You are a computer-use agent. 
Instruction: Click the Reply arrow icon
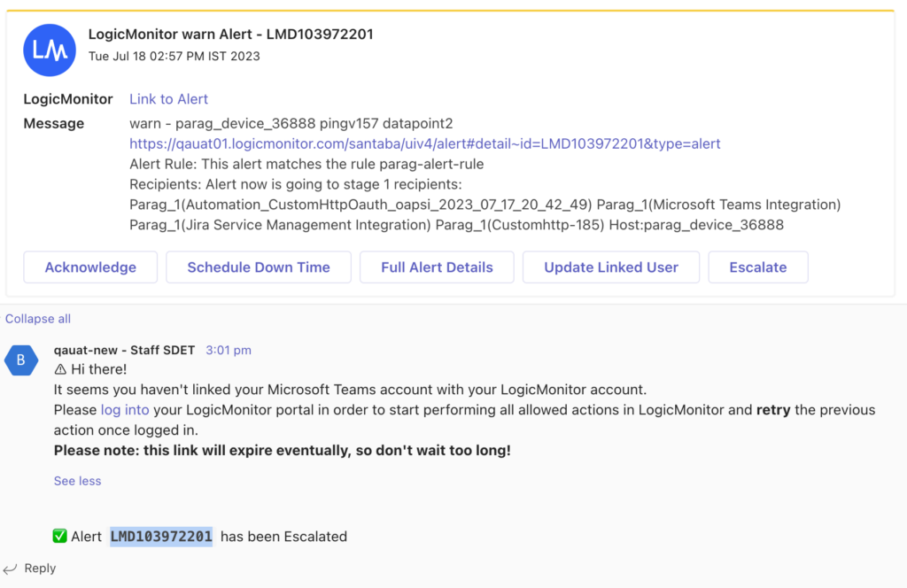[x=10, y=569]
